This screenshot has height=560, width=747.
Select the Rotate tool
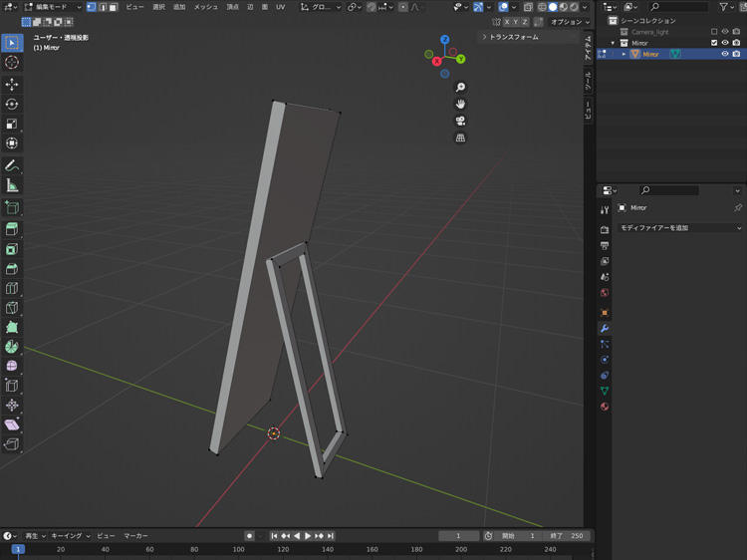12,105
